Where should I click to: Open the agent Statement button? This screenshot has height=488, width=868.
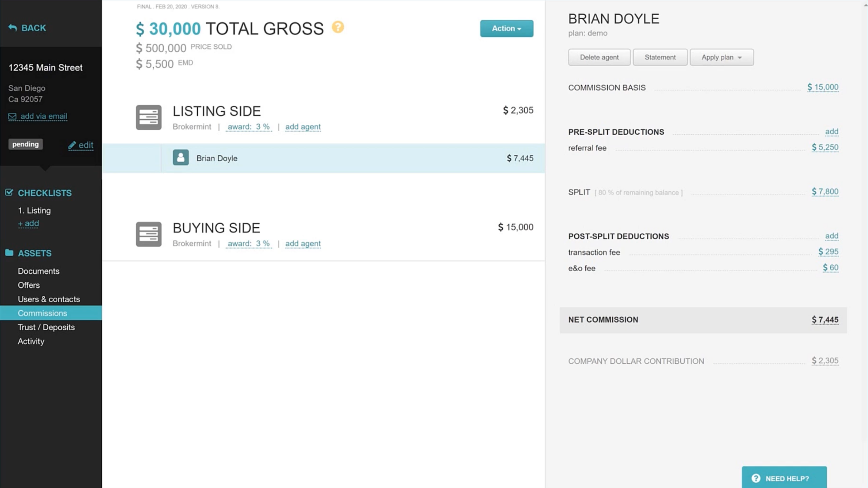pyautogui.click(x=660, y=57)
